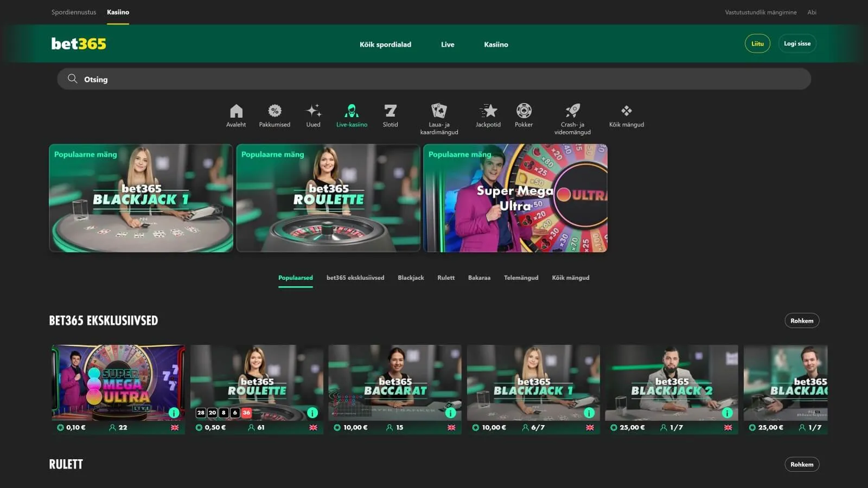
Task: Select the Kasiino top tab
Action: [118, 12]
